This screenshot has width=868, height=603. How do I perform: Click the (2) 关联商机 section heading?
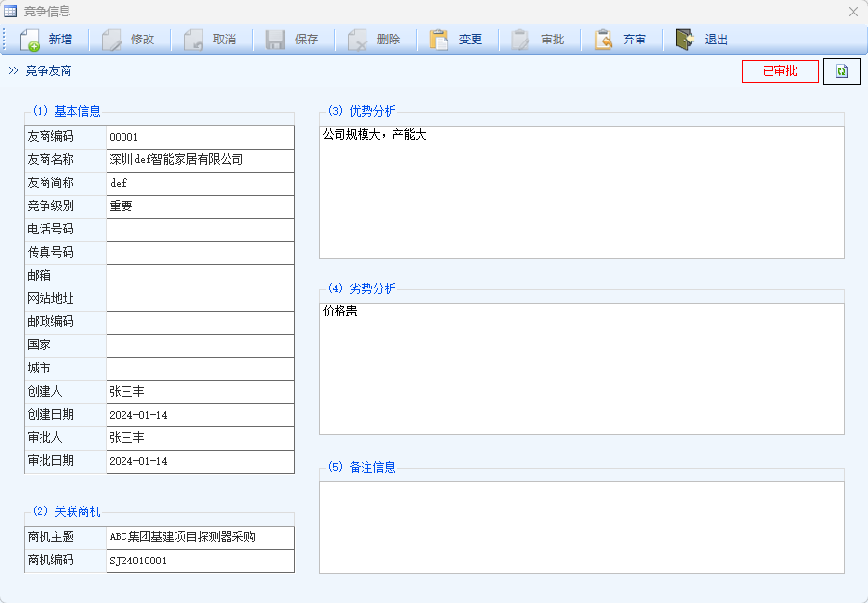[x=66, y=511]
